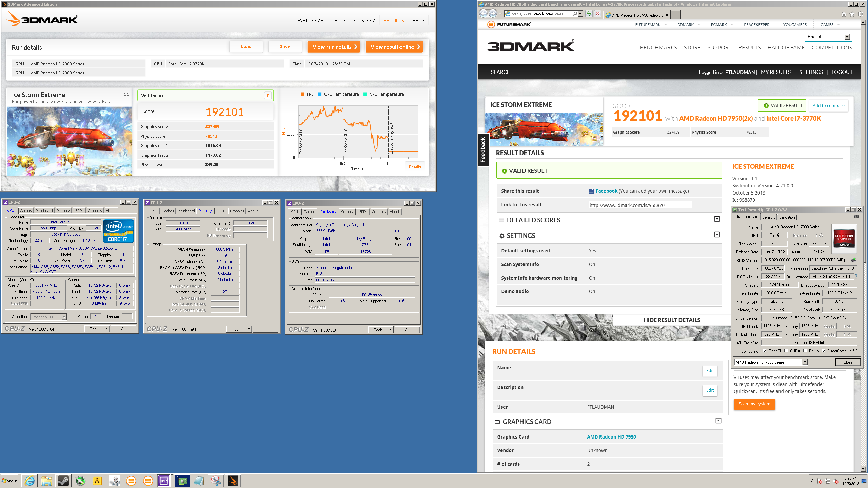Click the GPU-Z screenshot camera icon
The image size is (868, 488).
(856, 217)
